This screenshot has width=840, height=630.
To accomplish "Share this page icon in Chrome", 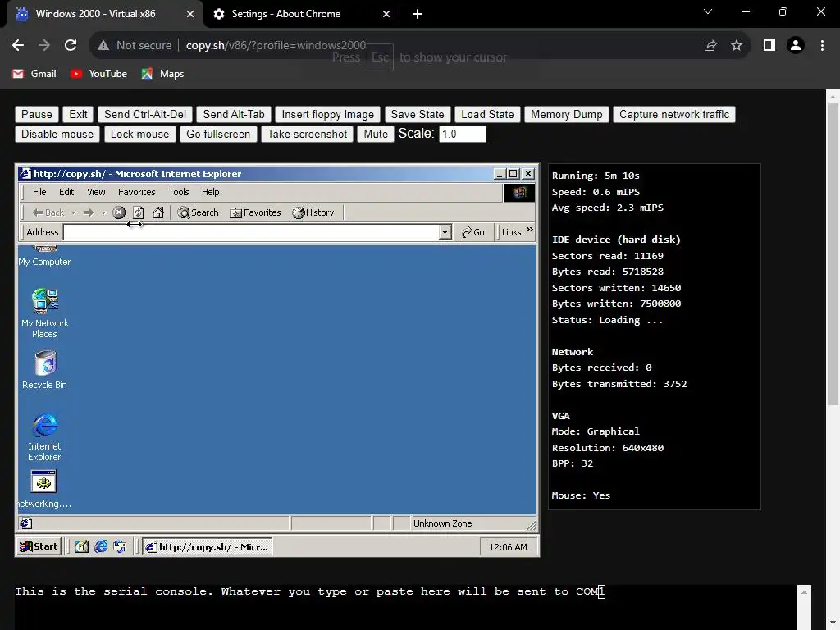I will (x=710, y=46).
